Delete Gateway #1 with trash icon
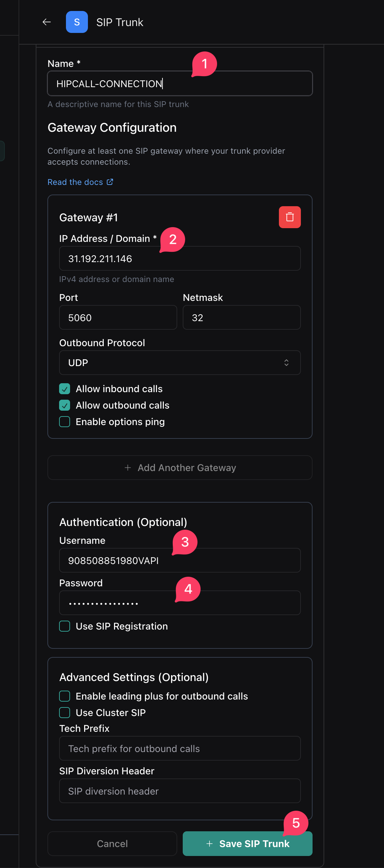 pyautogui.click(x=290, y=217)
